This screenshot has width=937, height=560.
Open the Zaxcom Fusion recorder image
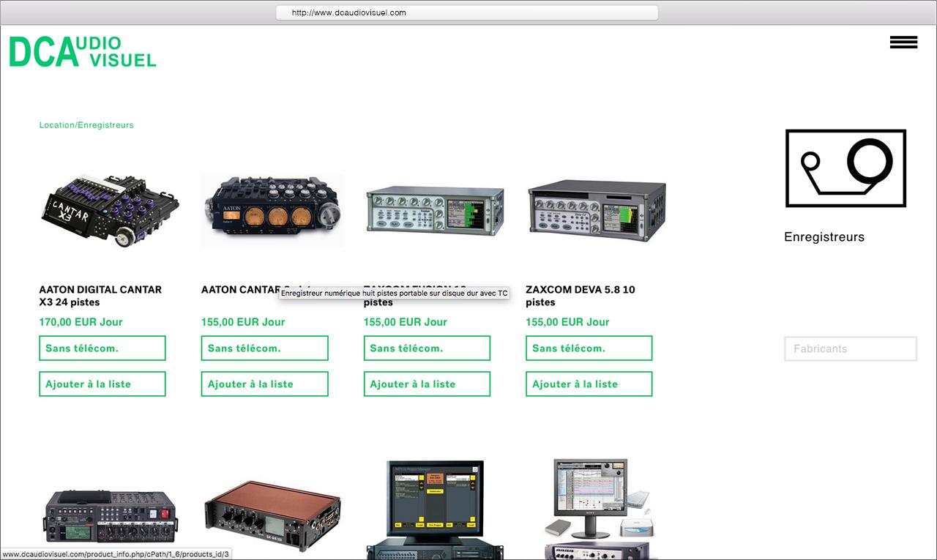(x=435, y=211)
